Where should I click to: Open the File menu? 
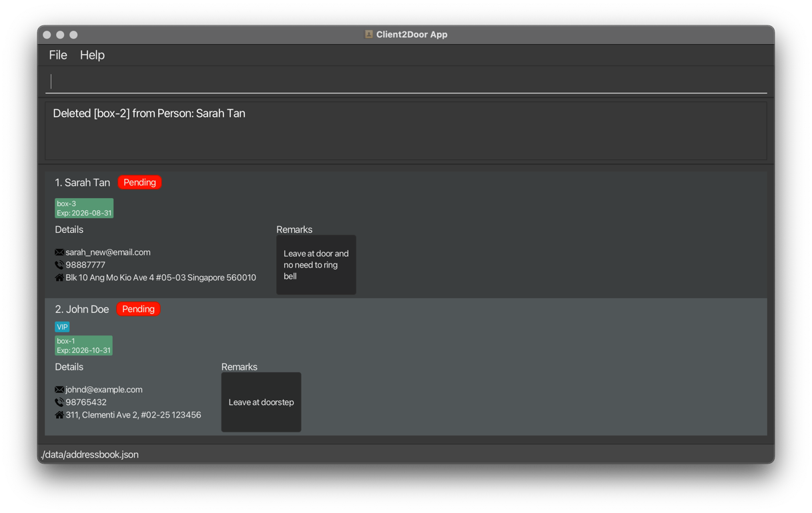(x=58, y=55)
